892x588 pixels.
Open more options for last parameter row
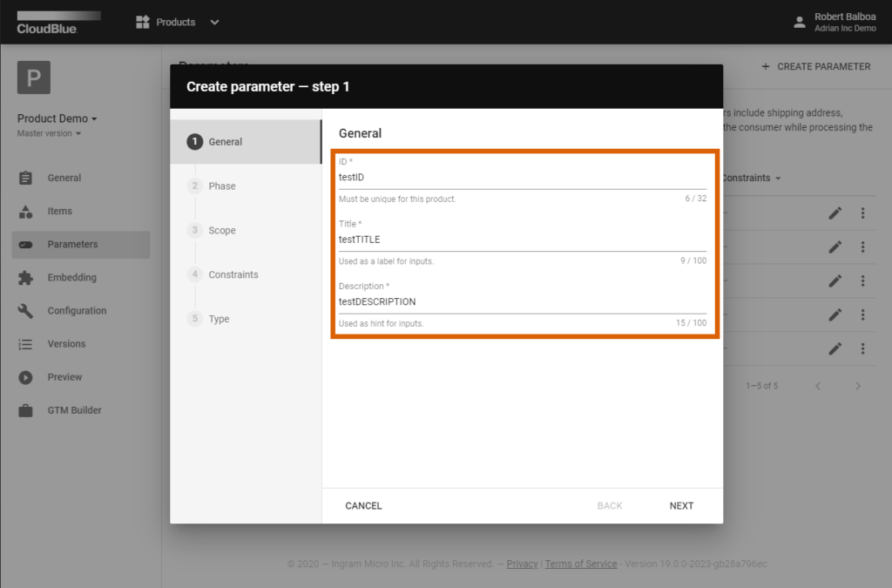pos(862,348)
